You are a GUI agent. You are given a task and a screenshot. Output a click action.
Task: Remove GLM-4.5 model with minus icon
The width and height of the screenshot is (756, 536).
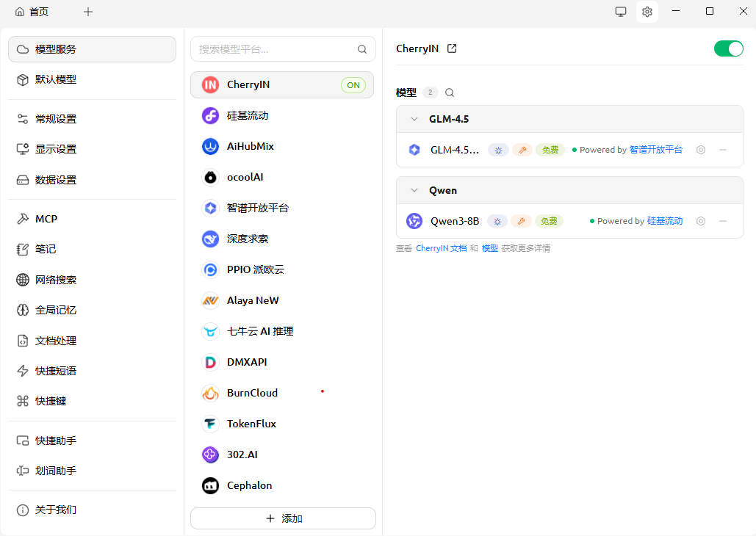tap(723, 150)
